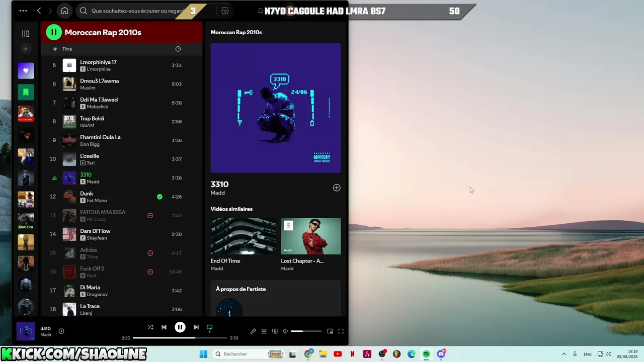Toggle the green saved checkmark on Dunk
Viewport: 644px width, 362px height.
(159, 197)
